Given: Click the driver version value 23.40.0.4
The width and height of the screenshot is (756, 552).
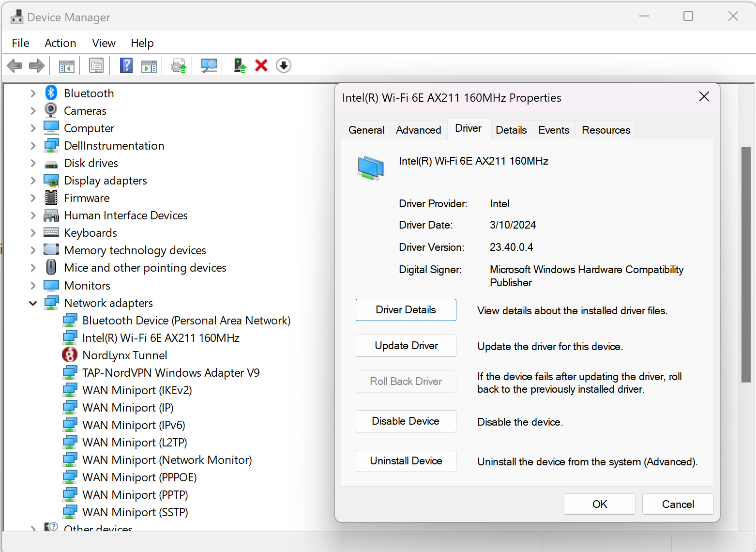Looking at the screenshot, I should click(x=512, y=247).
